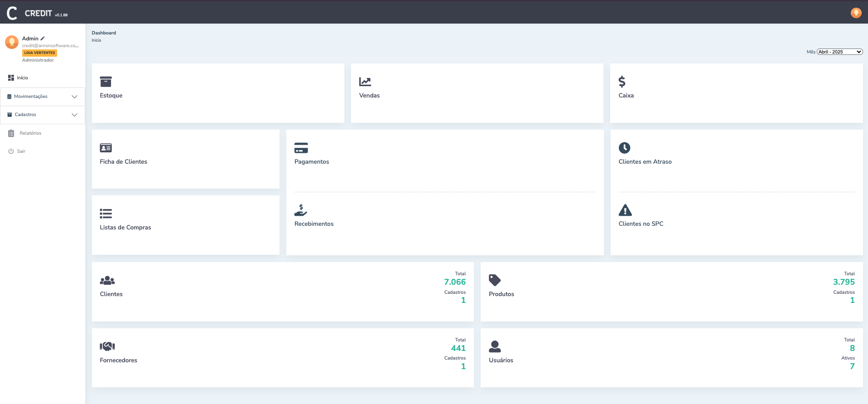Click the Caixa dollar sign icon
This screenshot has width=868, height=404.
(622, 82)
